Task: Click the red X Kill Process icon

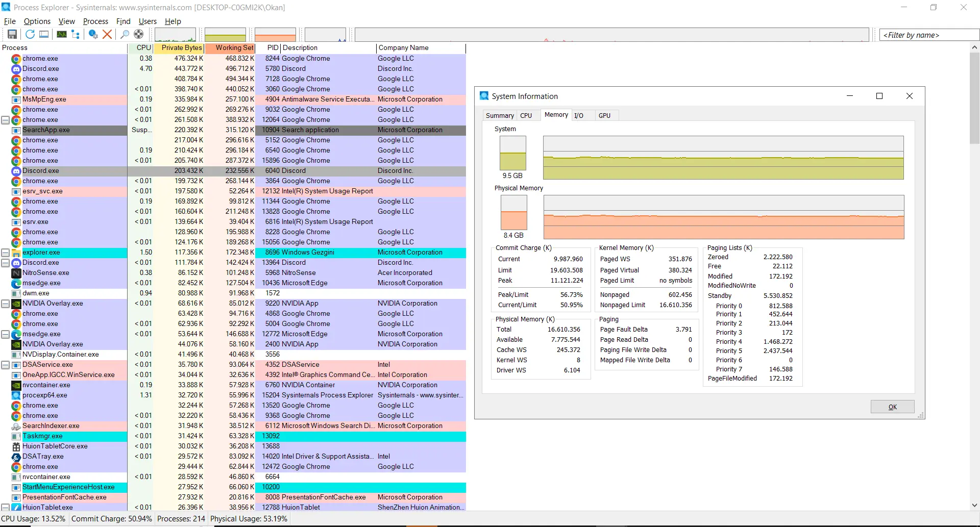Action: click(107, 34)
